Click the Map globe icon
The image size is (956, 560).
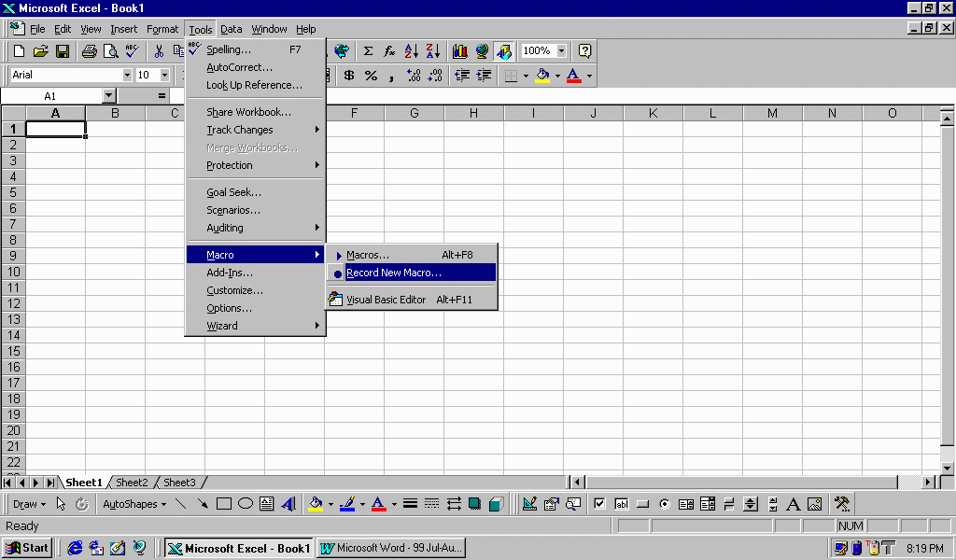[482, 51]
